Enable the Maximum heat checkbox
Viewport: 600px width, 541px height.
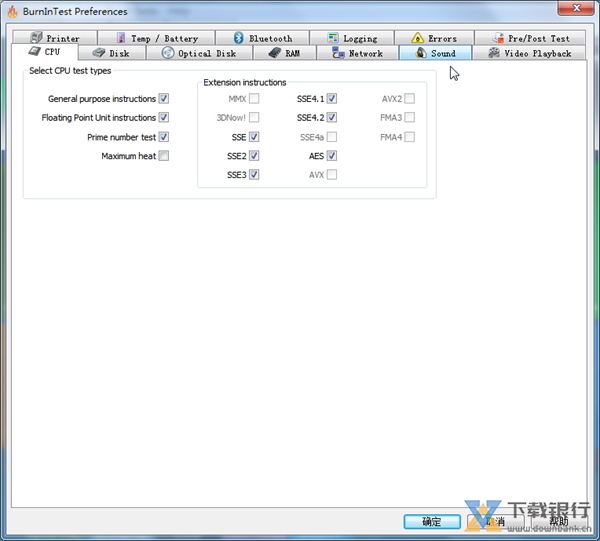tap(164, 156)
